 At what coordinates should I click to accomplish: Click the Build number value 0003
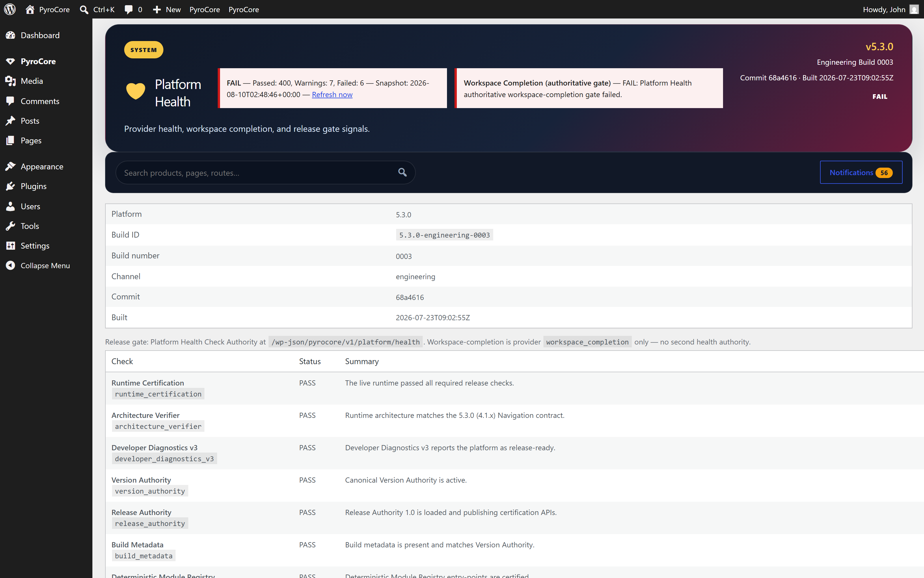tap(404, 257)
